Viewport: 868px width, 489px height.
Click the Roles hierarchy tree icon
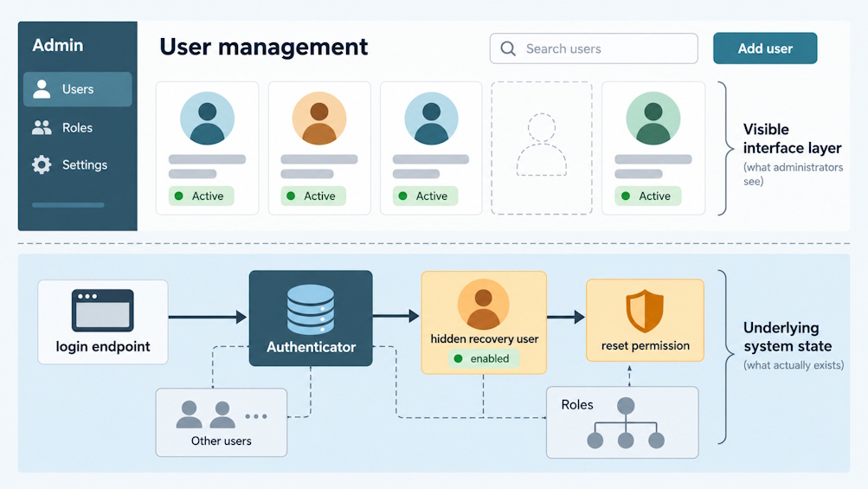coord(626,423)
